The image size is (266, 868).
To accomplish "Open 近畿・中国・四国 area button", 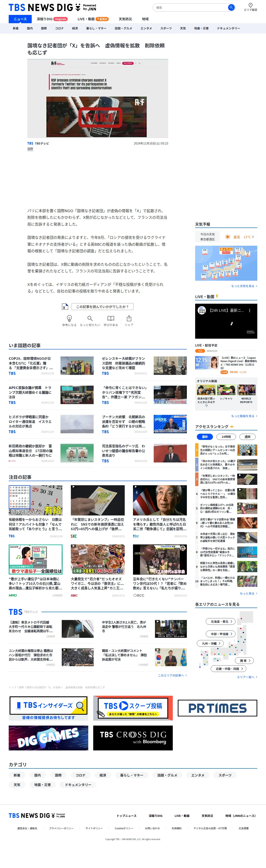I will pos(229,668).
